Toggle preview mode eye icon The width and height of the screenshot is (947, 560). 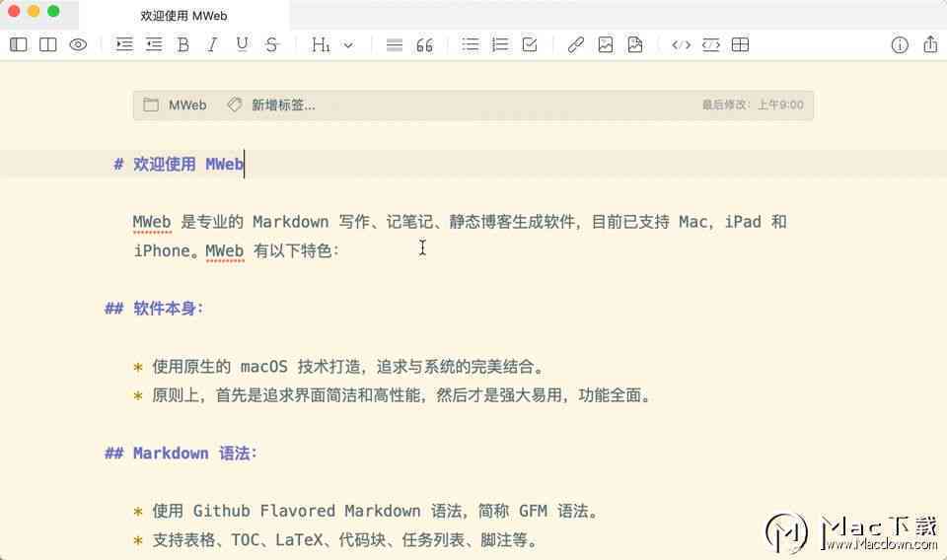(x=79, y=44)
